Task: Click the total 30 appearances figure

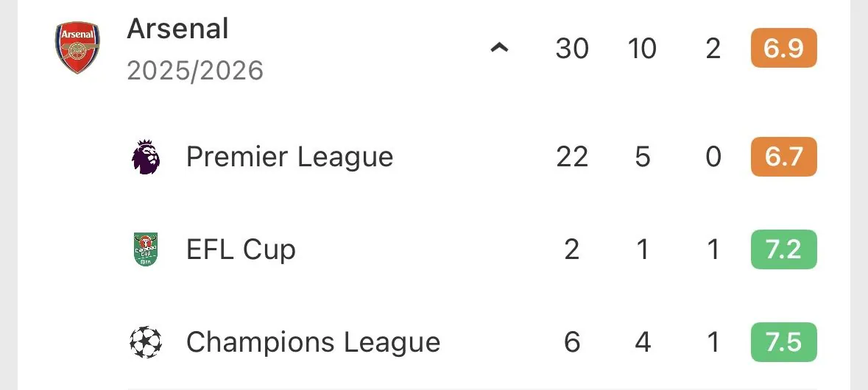Action: (572, 49)
